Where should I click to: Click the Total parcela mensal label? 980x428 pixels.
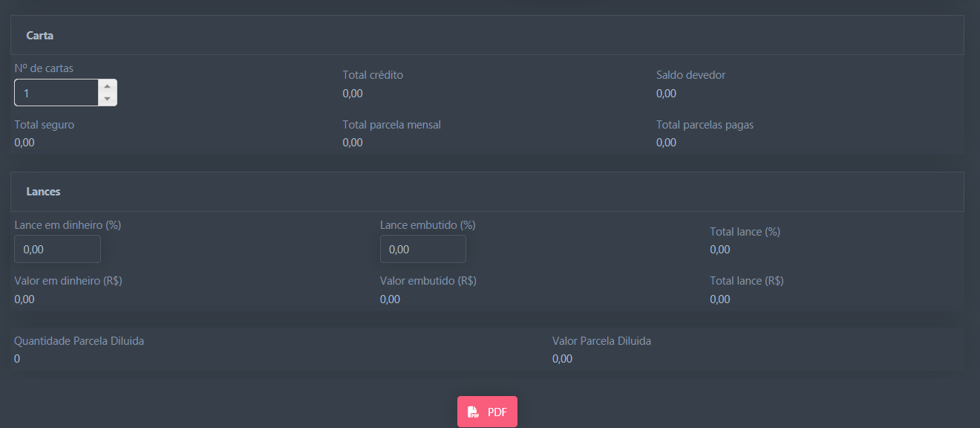[391, 125]
